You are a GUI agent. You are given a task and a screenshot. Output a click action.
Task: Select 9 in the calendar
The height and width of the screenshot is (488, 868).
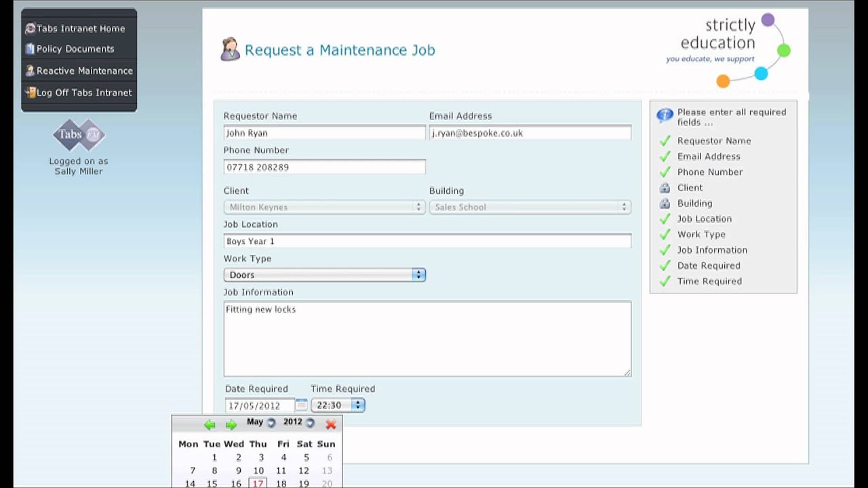[238, 470]
